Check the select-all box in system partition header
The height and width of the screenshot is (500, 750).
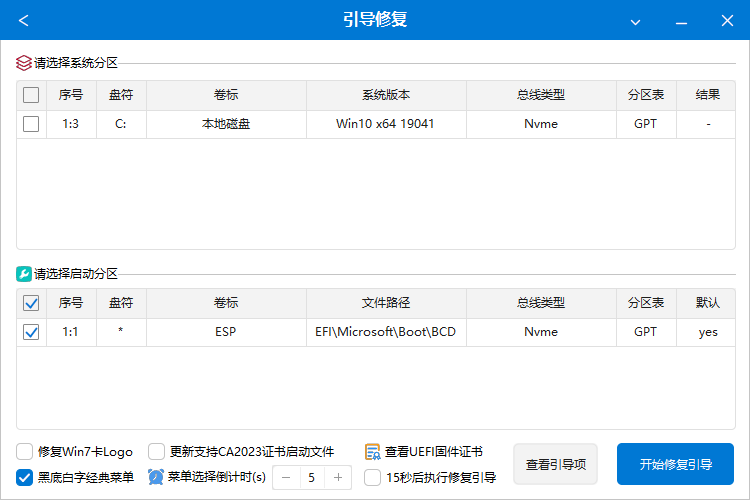point(31,95)
